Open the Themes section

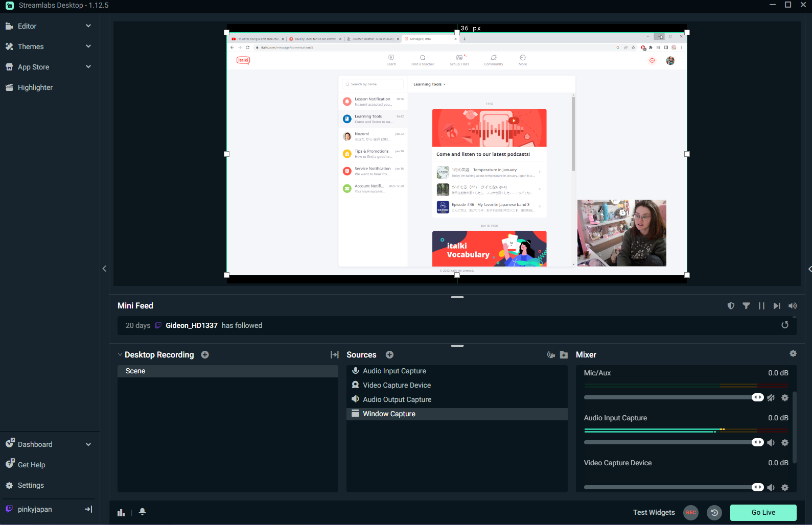31,46
